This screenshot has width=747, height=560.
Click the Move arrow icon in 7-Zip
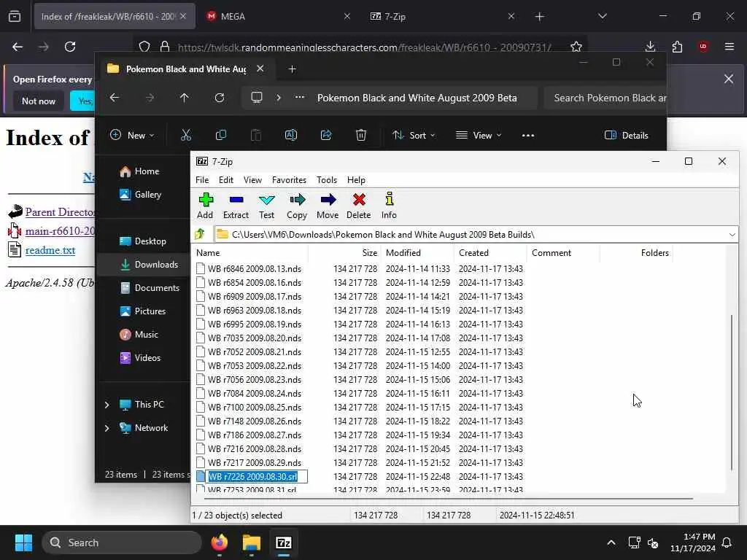328,206
